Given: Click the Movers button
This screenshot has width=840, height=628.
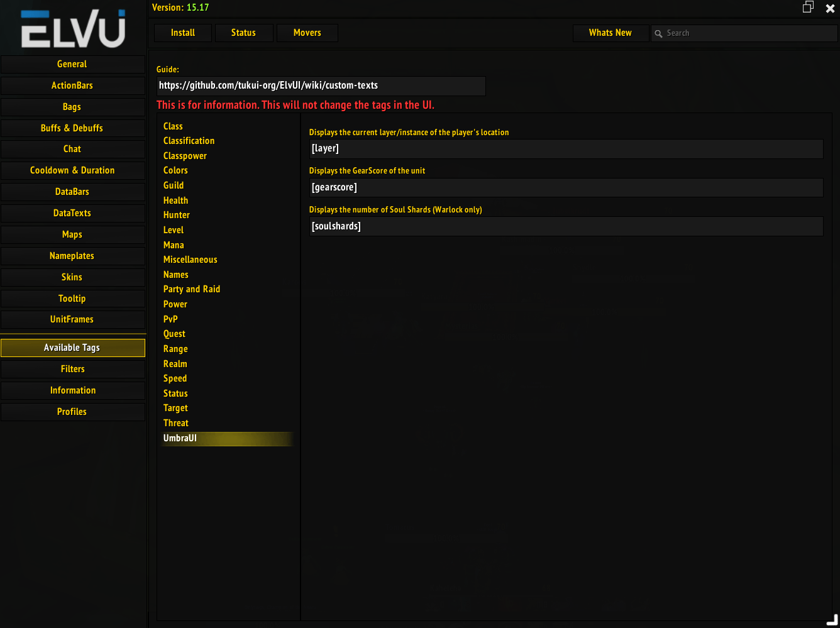Looking at the screenshot, I should 307,33.
